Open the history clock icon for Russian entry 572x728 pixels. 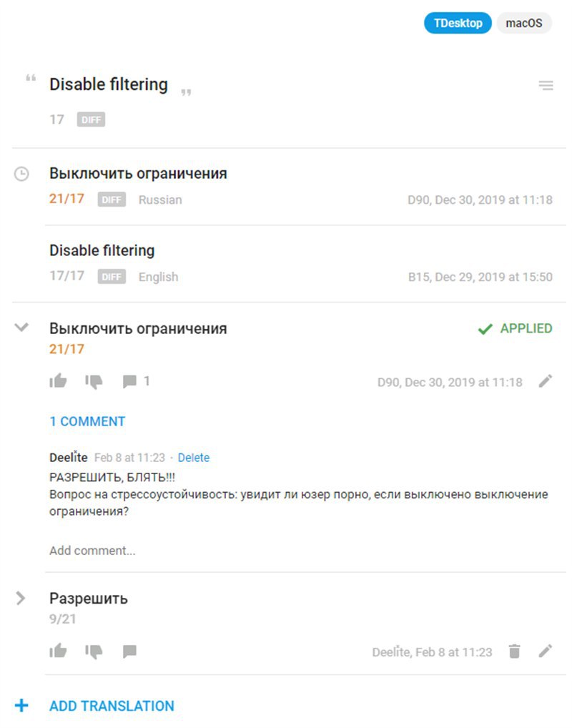click(x=21, y=174)
